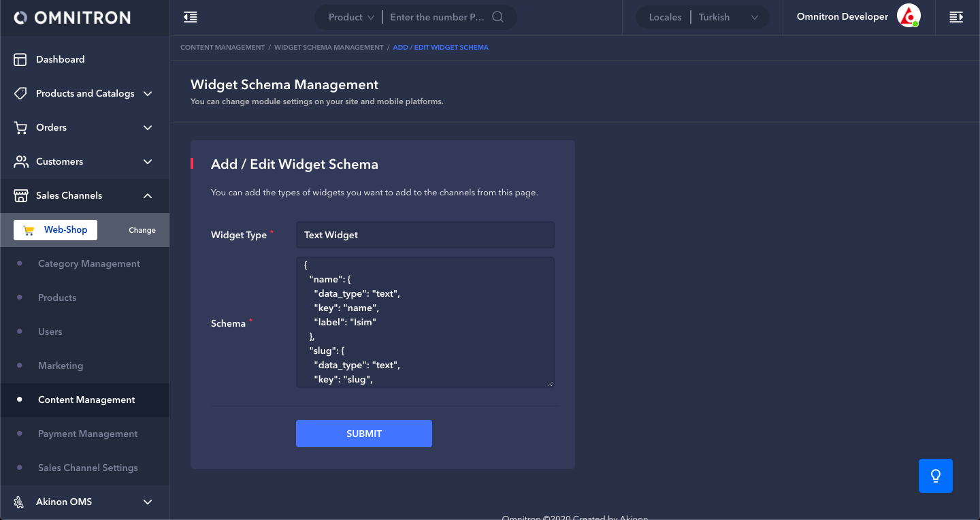Screen dimensions: 980x520
Task: Click the Web-Shop cart icon
Action: (29, 230)
